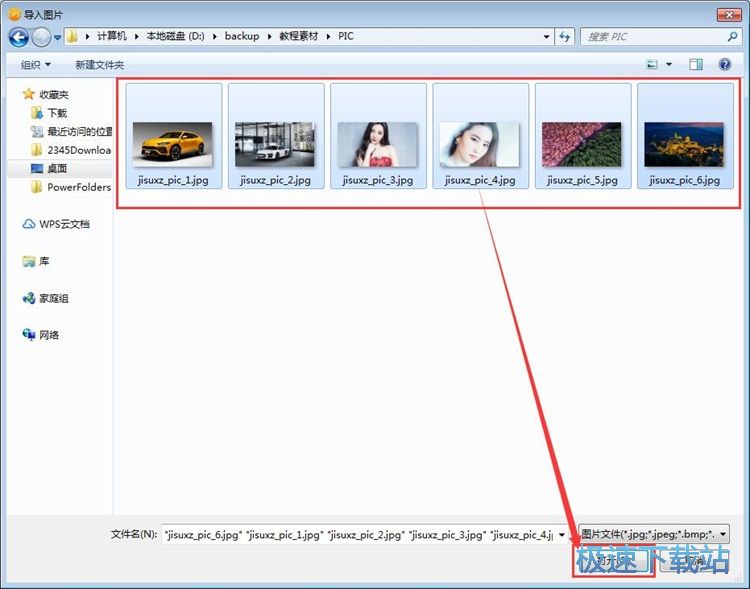Click 新建文件夹 in the toolbar

[x=99, y=65]
